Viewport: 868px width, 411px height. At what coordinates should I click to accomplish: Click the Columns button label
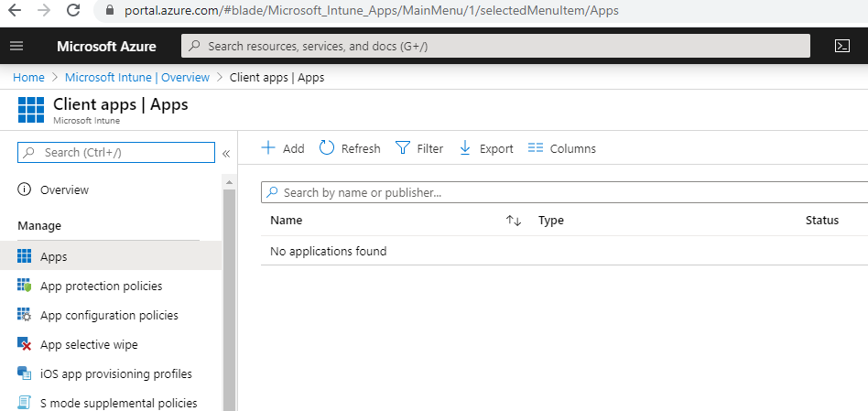click(x=573, y=149)
